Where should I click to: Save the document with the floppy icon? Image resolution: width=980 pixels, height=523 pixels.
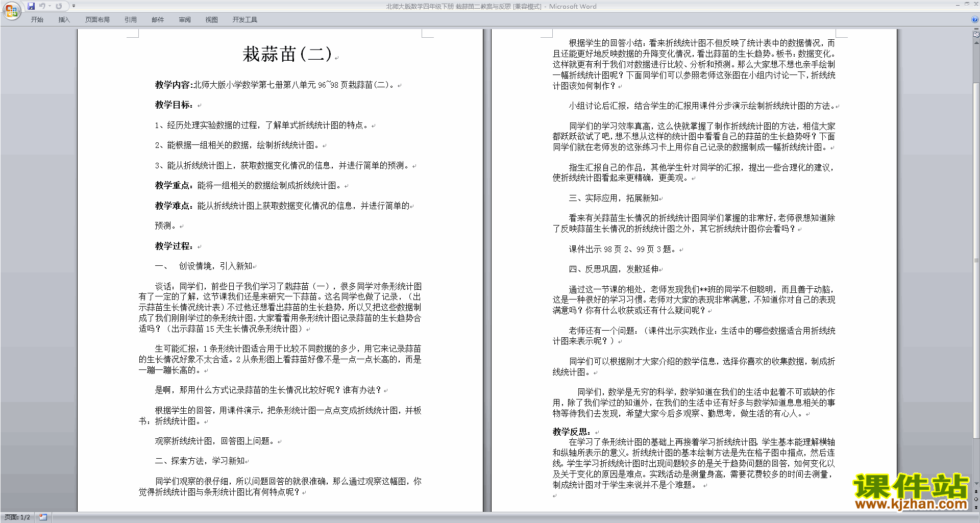(x=31, y=6)
